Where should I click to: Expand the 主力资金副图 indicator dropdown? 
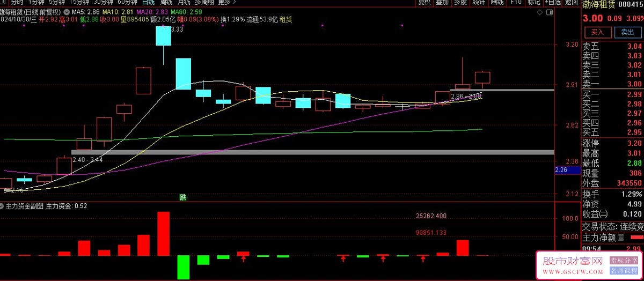[2, 206]
